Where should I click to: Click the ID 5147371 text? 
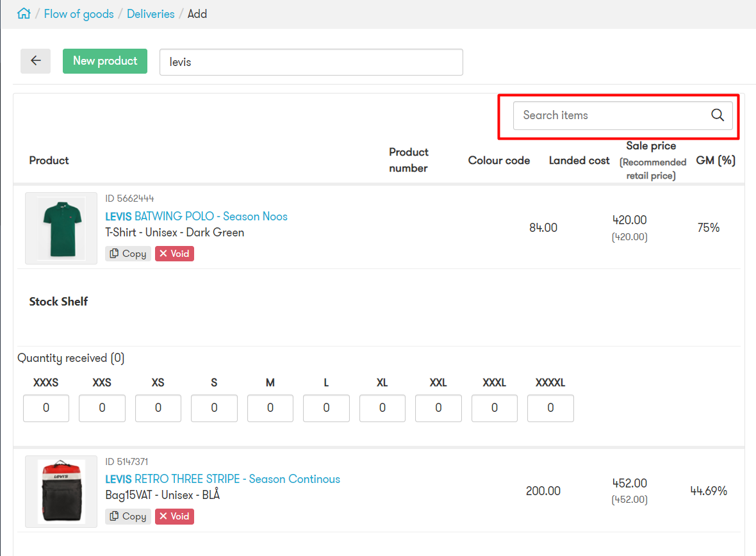click(x=127, y=462)
